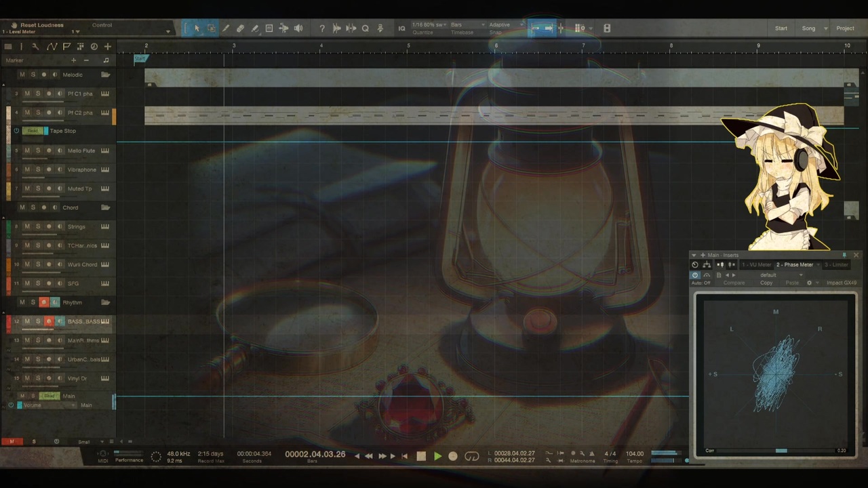
Task: Click the Q quantize icon
Action: click(x=366, y=28)
